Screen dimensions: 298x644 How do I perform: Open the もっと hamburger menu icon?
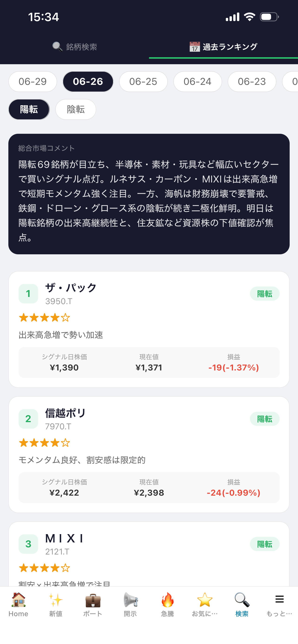[x=279, y=599]
